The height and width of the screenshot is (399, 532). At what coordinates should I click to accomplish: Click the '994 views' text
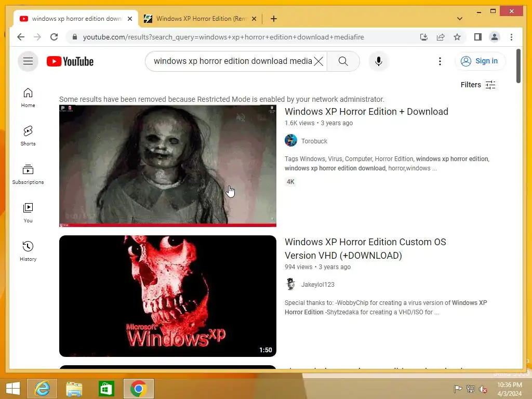click(x=298, y=267)
